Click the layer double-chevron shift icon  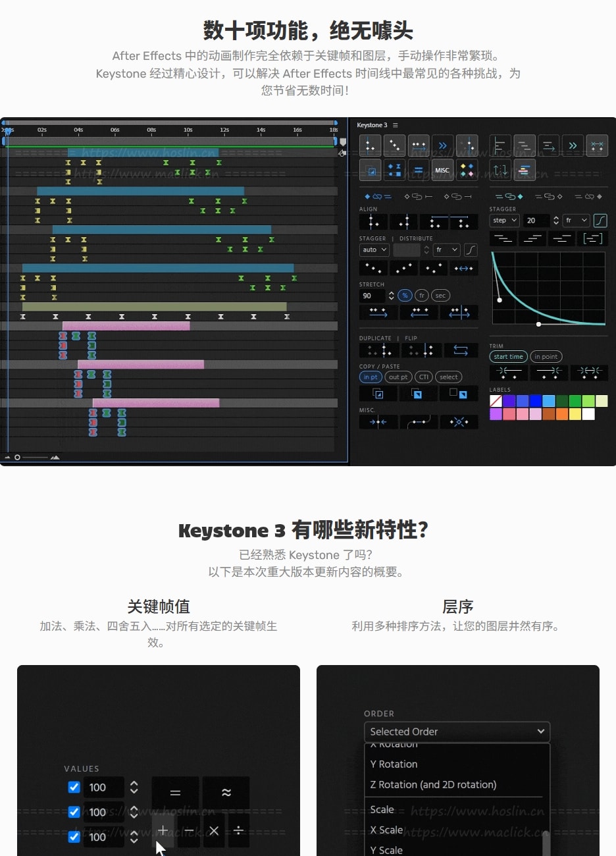pos(573,146)
